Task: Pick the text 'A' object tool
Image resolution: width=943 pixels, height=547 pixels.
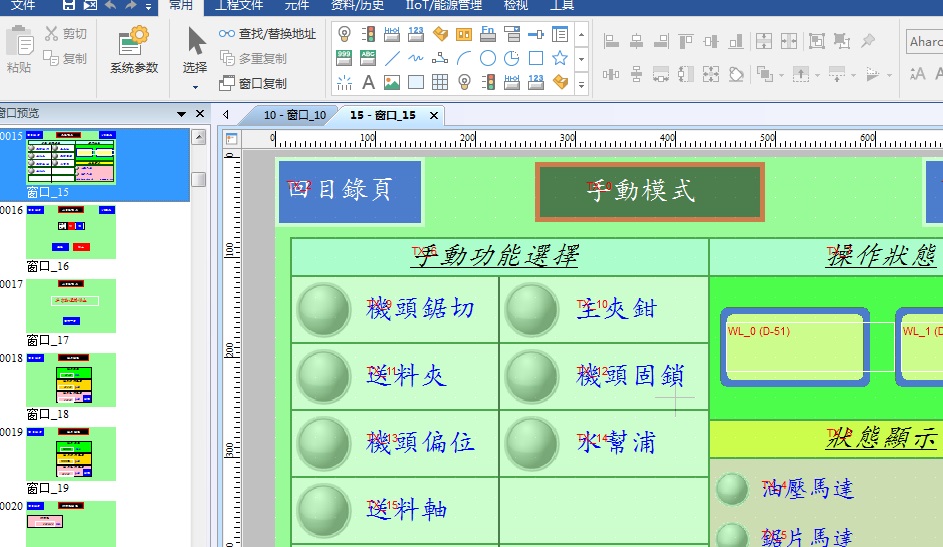Action: [368, 82]
